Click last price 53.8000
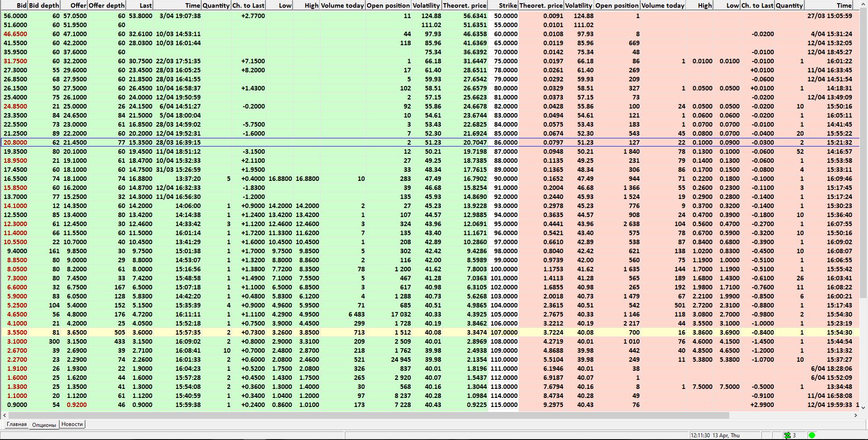Image resolution: width=868 pixels, height=440 pixels. click(x=141, y=16)
